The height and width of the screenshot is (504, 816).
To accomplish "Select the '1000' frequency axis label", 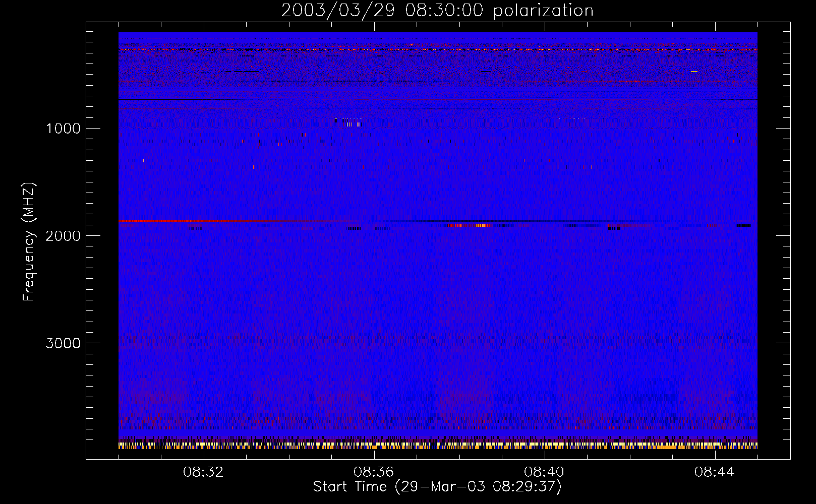I will pyautogui.click(x=63, y=129).
